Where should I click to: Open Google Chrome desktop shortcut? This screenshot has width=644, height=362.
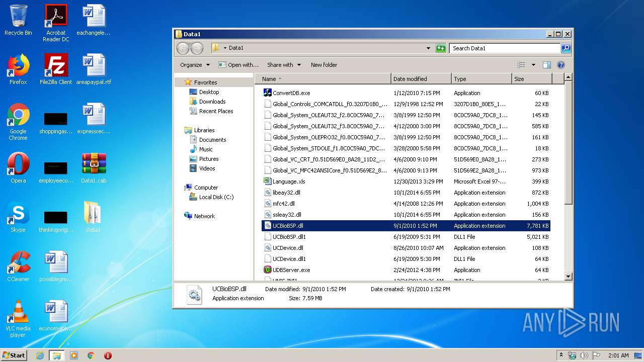[18, 122]
